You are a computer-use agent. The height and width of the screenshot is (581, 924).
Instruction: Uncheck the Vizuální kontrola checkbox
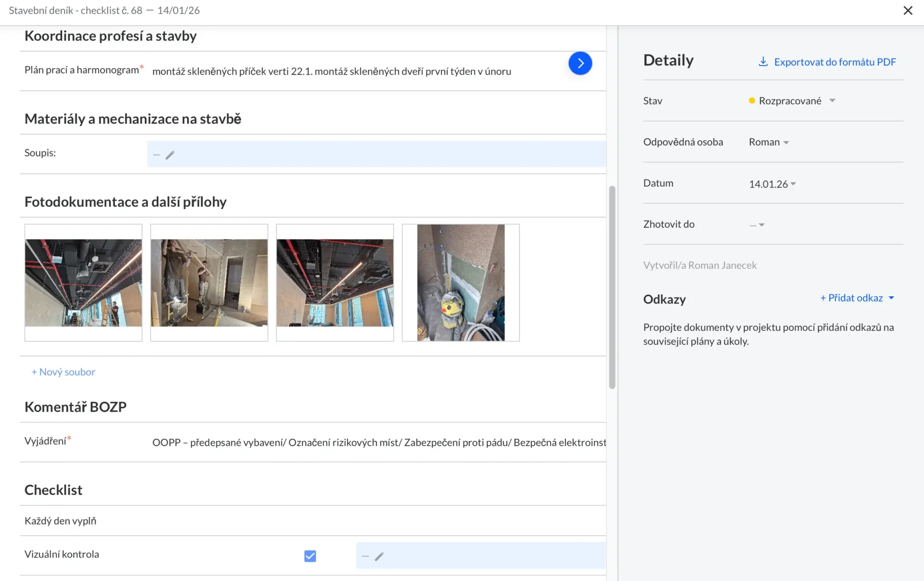pyautogui.click(x=310, y=556)
